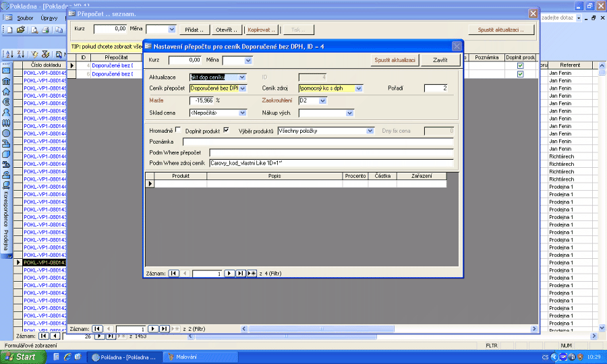Click the Outlook Express quick launch icon
Viewport: 607px width, 364px height.
pos(78,357)
